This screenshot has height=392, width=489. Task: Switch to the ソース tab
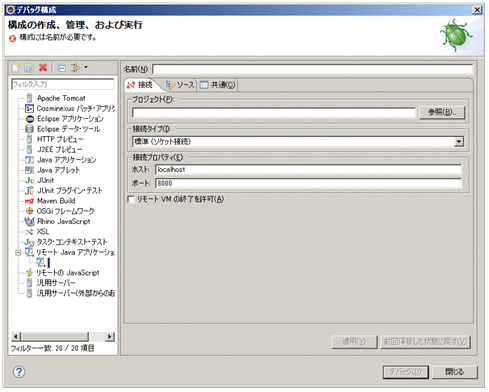click(180, 85)
